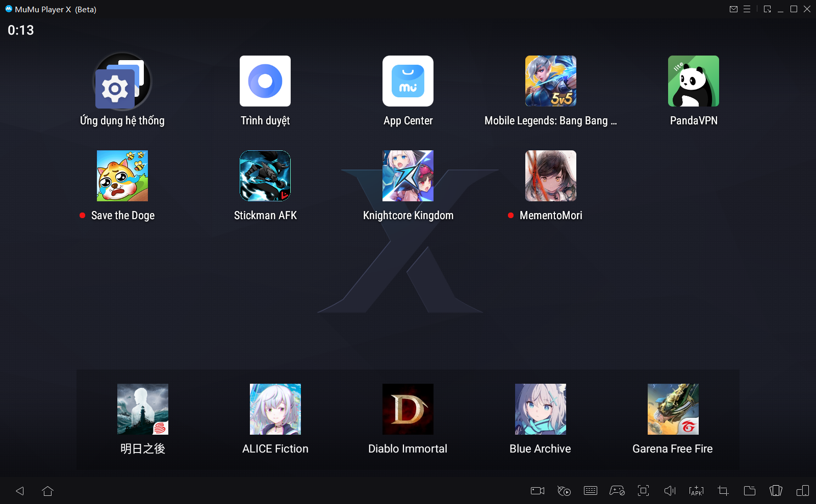
Task: Click the mouse operation recorder icon
Action: pos(564,491)
